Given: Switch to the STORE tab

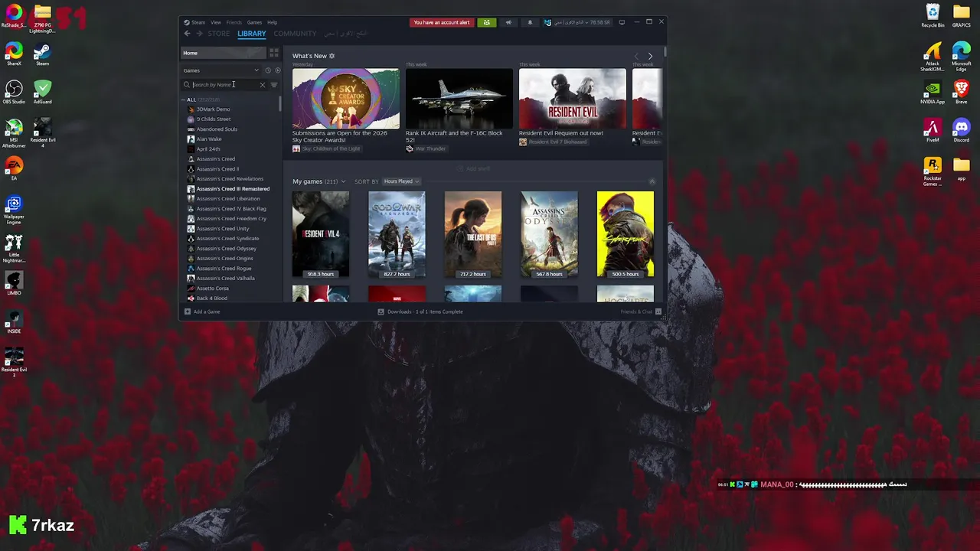Looking at the screenshot, I should [x=218, y=34].
